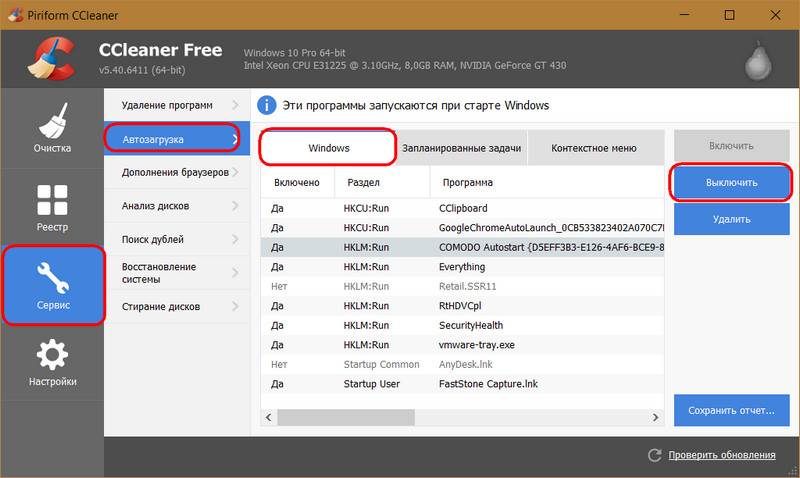Open Восстановление системы menu item

177,273
